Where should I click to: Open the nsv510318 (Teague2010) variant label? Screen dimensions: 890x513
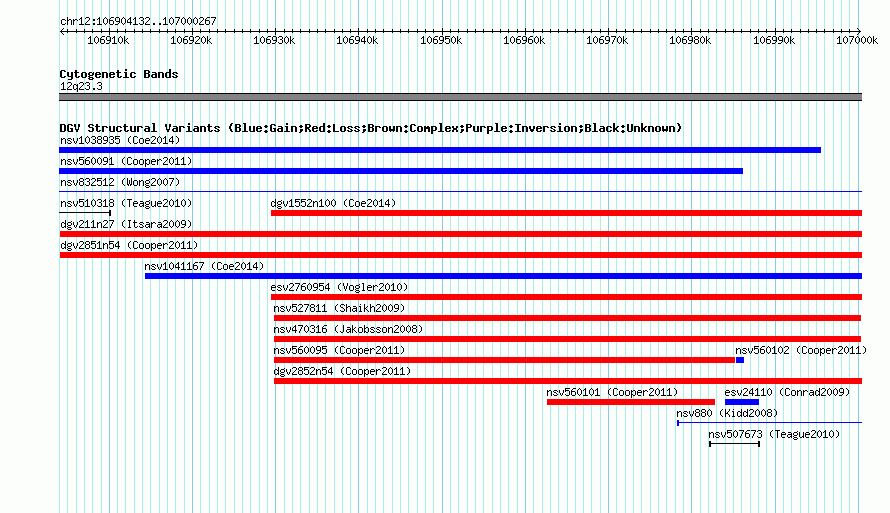[126, 203]
